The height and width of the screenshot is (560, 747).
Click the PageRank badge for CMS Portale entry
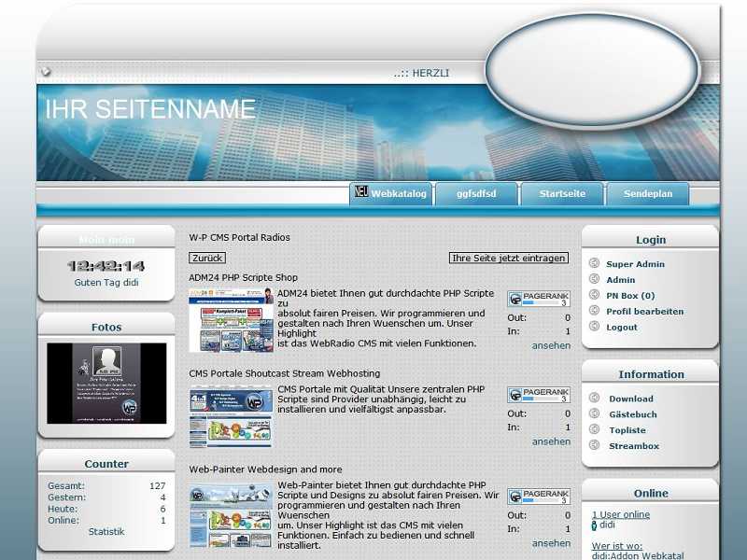[x=539, y=395]
